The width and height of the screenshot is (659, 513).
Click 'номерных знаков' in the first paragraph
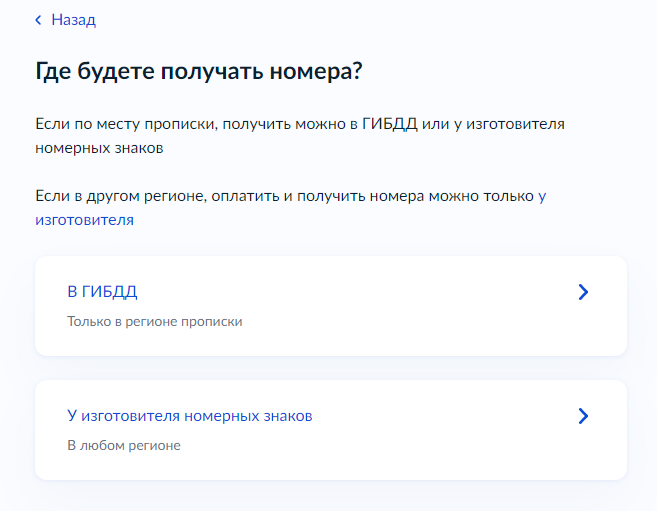pyautogui.click(x=99, y=148)
